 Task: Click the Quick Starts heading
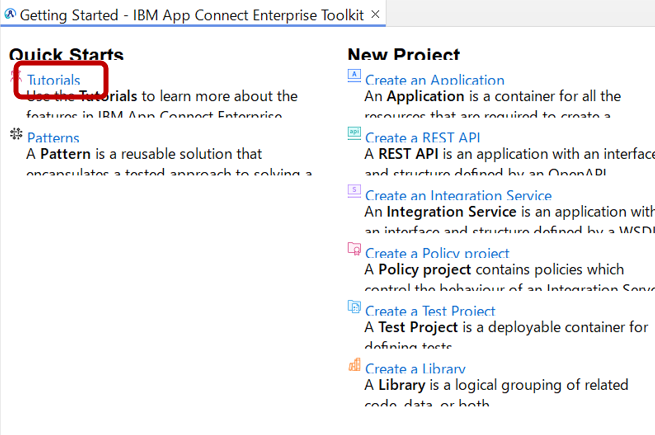(x=66, y=55)
